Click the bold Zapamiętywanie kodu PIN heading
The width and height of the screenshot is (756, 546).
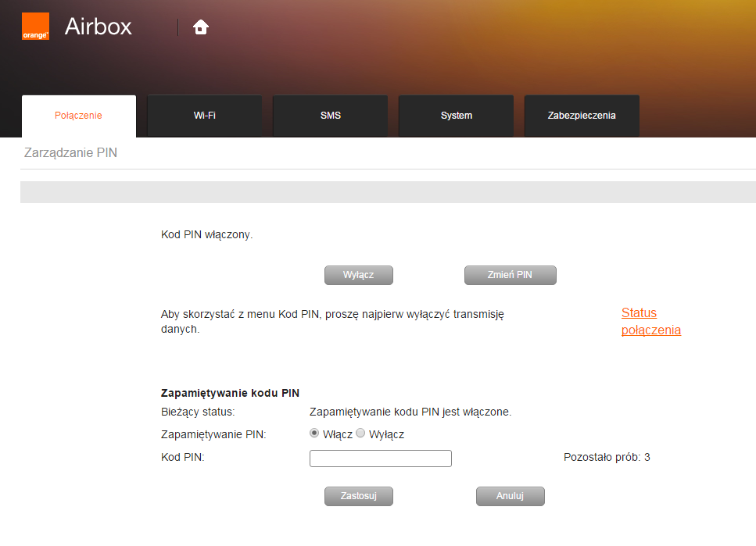pyautogui.click(x=230, y=393)
